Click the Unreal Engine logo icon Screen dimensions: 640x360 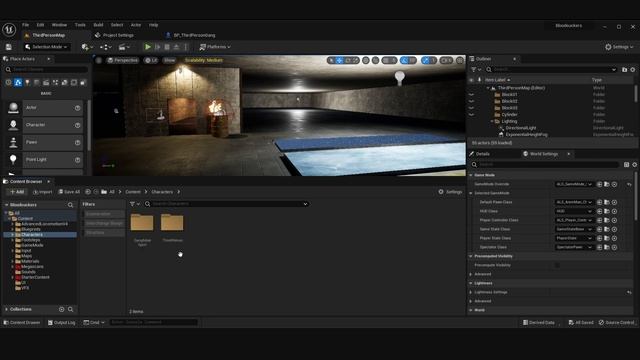click(9, 29)
